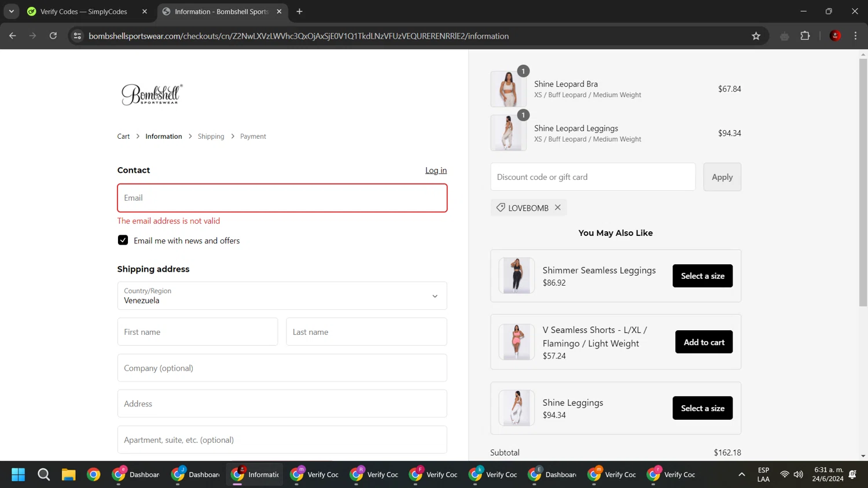The image size is (868, 488).
Task: Click the Information breadcrumb step
Action: 164,136
